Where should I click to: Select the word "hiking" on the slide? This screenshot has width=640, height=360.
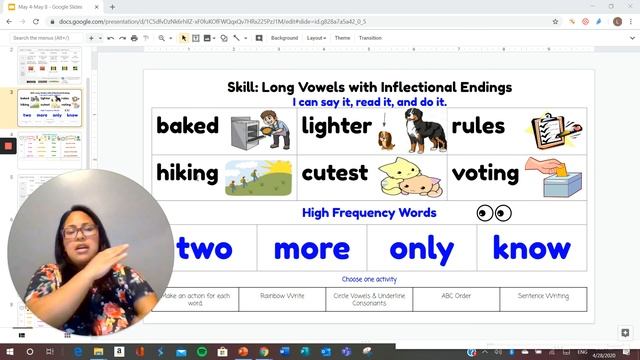coord(187,173)
